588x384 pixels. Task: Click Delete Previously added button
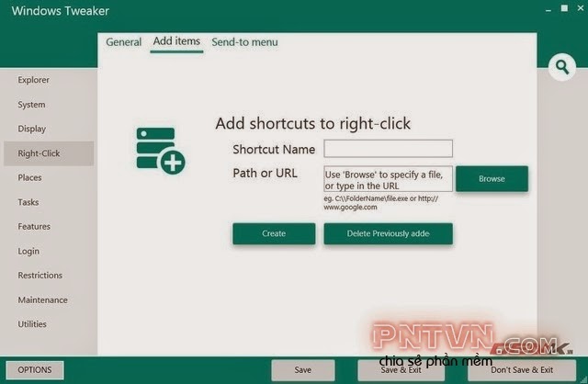pyautogui.click(x=388, y=233)
